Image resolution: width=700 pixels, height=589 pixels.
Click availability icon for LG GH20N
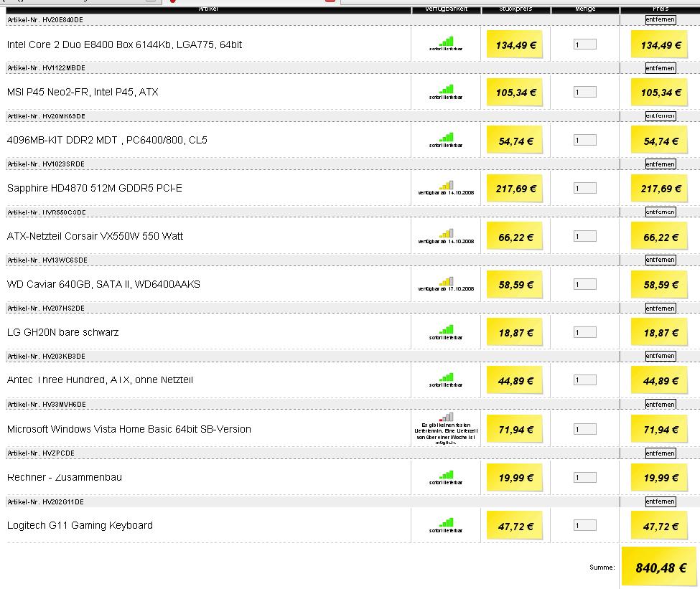tap(446, 330)
